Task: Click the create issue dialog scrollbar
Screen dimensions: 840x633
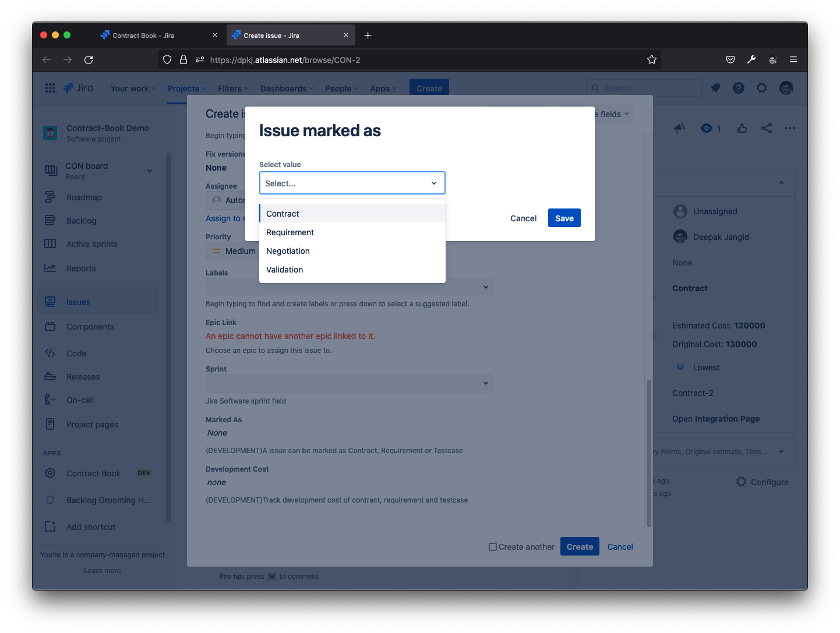Action: 649,454
